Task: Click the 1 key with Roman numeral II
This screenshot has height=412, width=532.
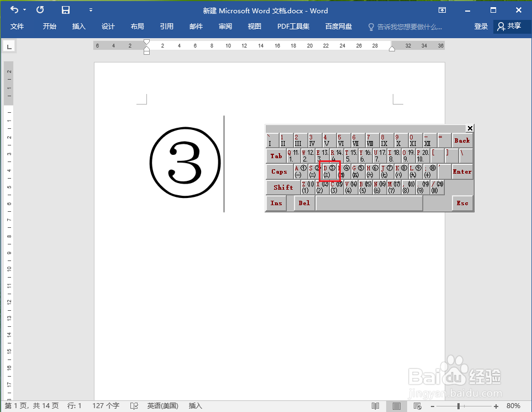Action: 286,140
